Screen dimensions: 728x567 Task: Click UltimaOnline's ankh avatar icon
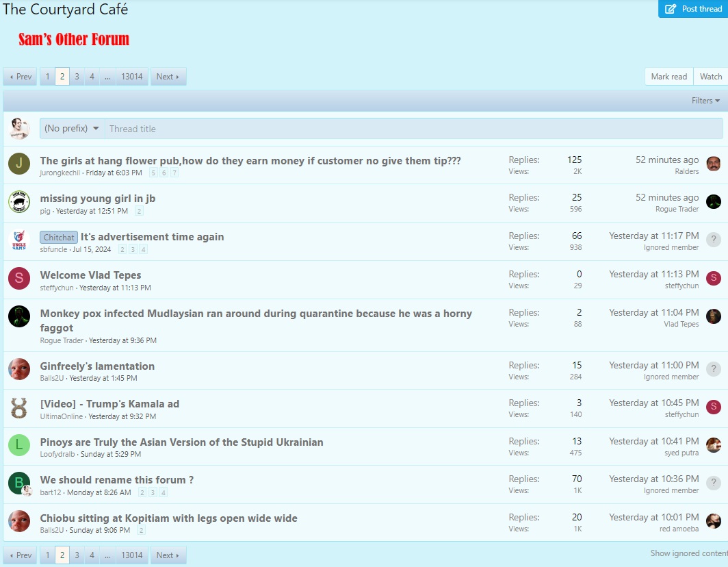[x=19, y=408]
